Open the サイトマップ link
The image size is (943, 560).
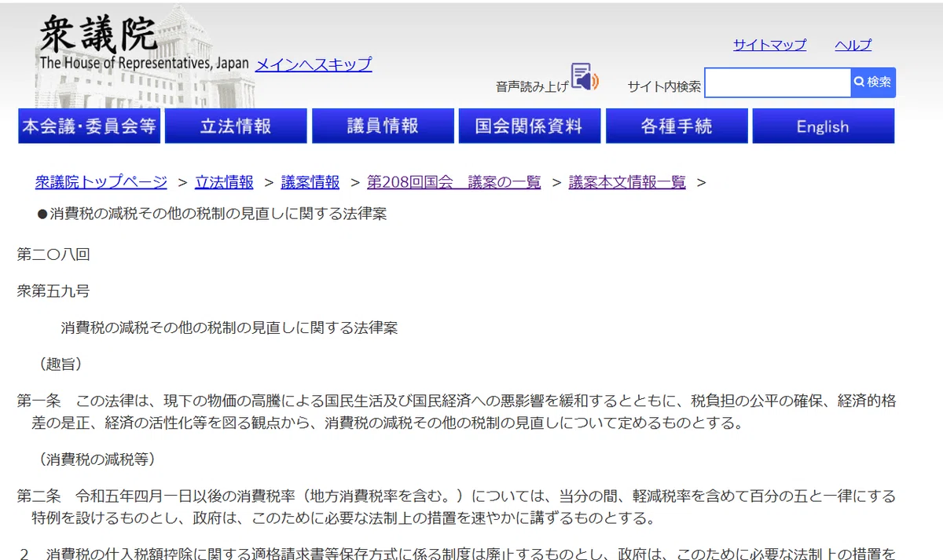[770, 45]
